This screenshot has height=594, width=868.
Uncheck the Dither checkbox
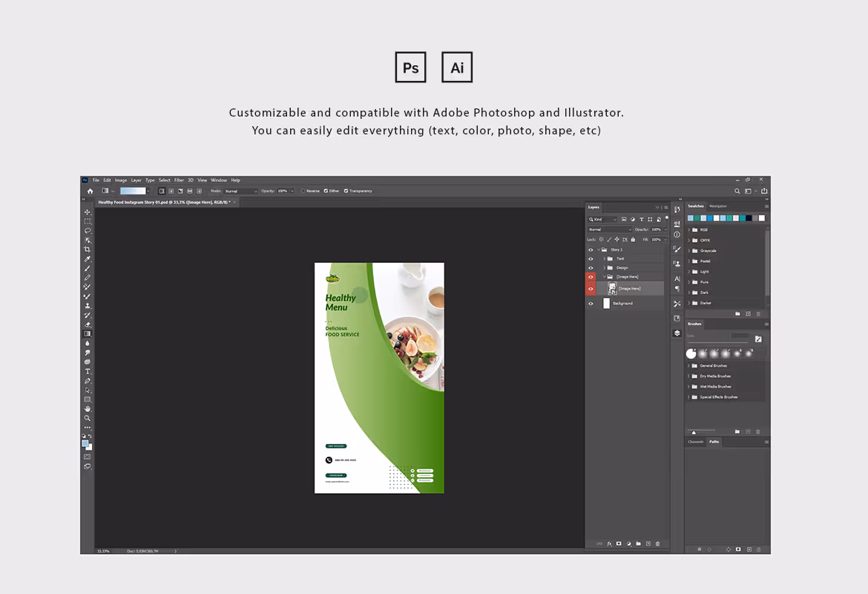click(x=326, y=191)
